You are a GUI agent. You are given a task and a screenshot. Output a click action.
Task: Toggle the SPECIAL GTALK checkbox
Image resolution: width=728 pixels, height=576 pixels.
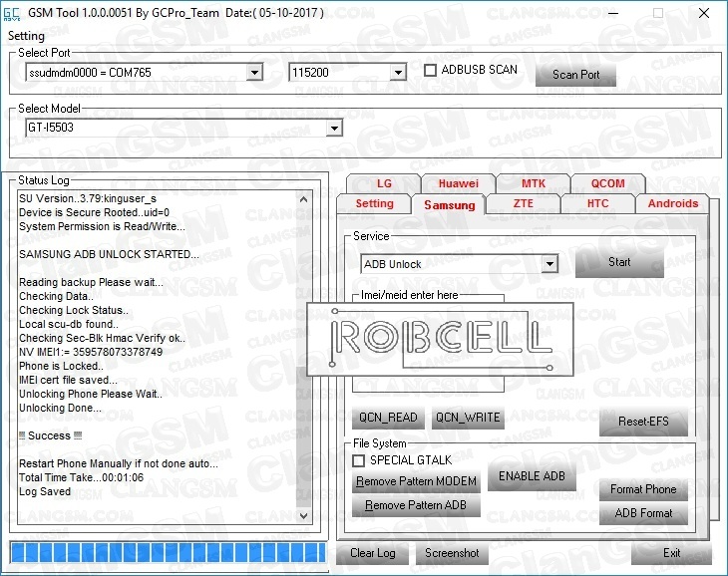[x=358, y=460]
